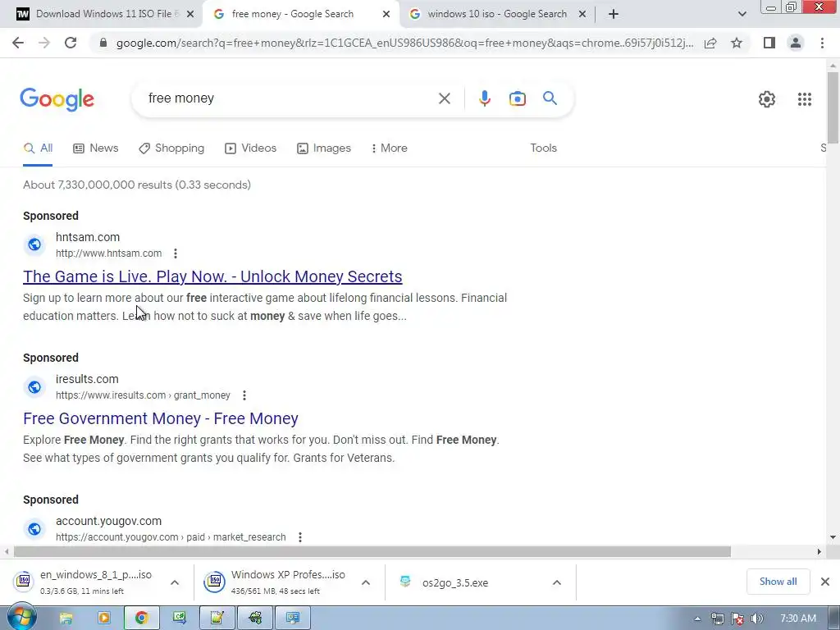
Task: Open the Windows Start menu
Action: (21, 617)
